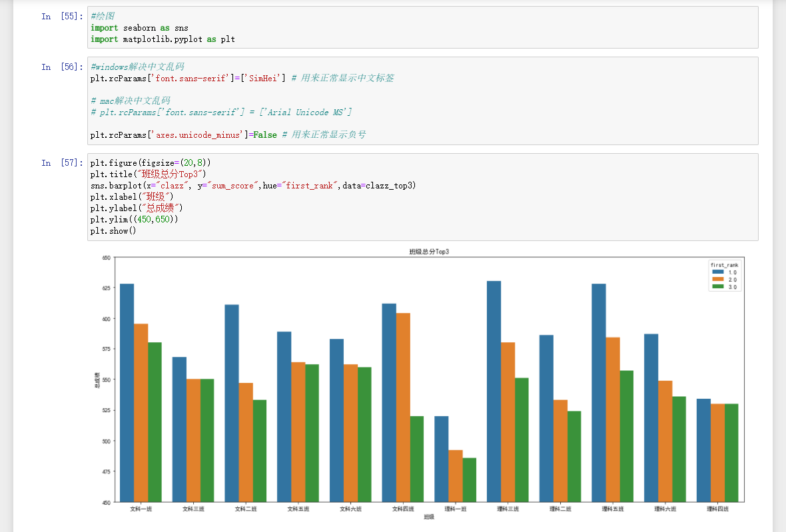Click the blue bar of 文科六班
The image size is (786, 532).
point(337,420)
